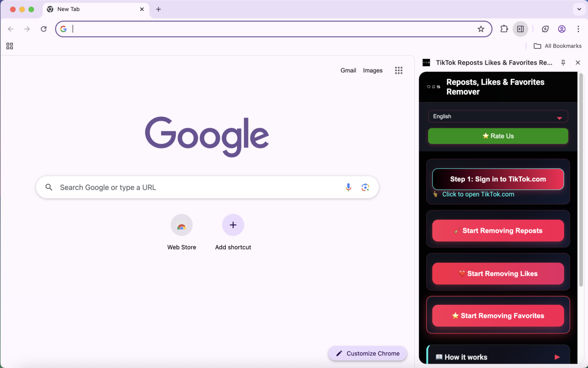Focus the Search Google or type a URL box
Screen dimensions: 588x368
pos(198,187)
